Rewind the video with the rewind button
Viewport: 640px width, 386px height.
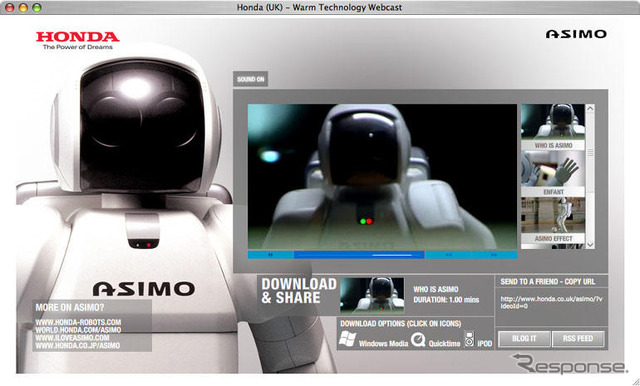(x=448, y=255)
